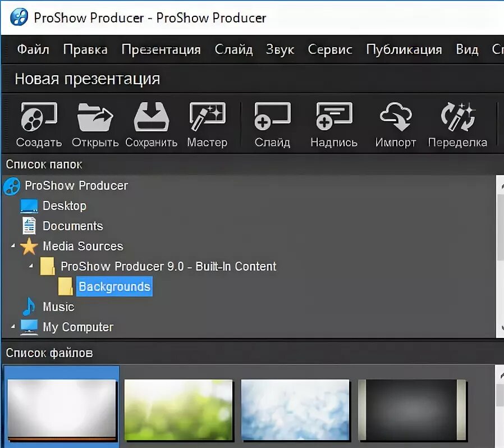Viewport: 504px width, 448px height.
Task: Add a new slide with Слайд icon
Action: point(272,116)
